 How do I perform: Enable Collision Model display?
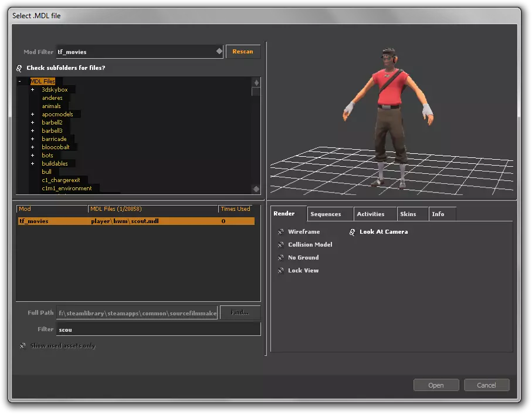(281, 245)
